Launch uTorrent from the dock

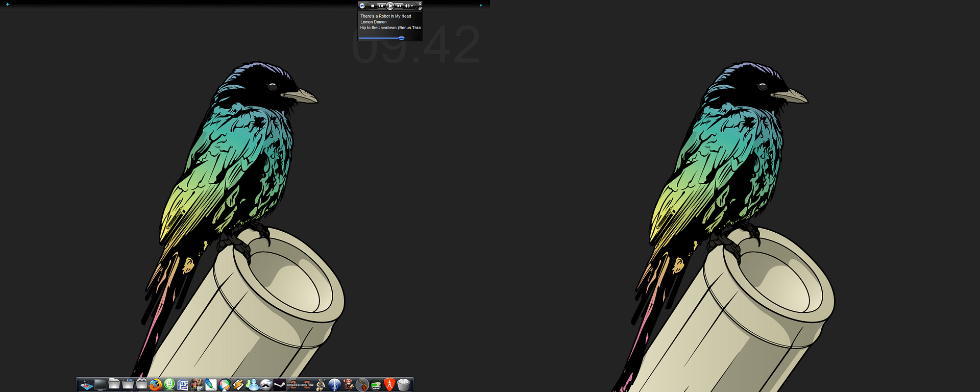tap(169, 384)
